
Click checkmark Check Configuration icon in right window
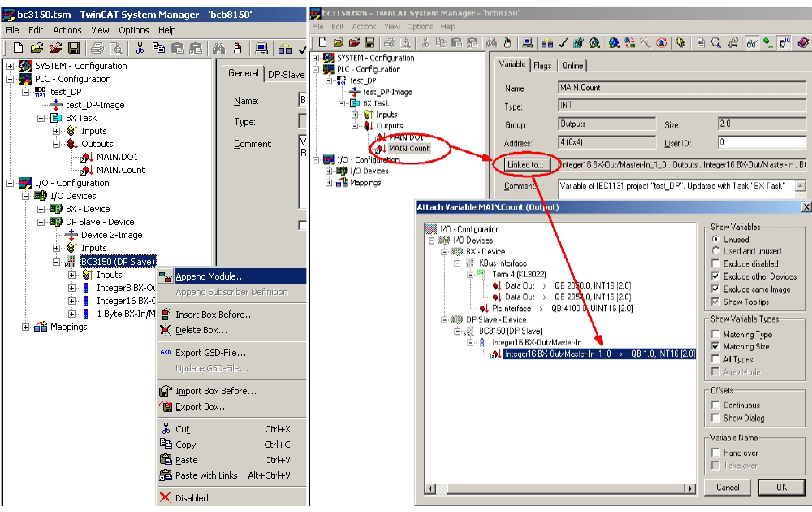[563, 42]
